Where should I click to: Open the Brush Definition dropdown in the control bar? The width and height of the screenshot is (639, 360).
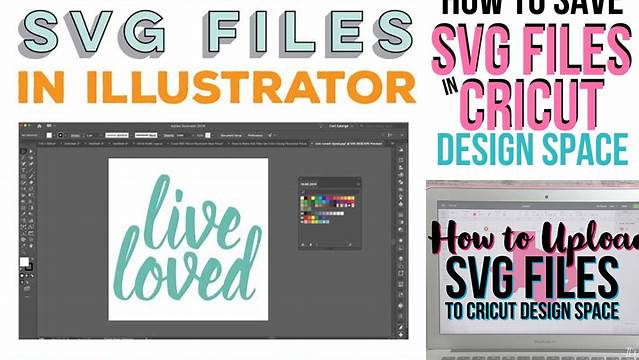[x=146, y=135]
